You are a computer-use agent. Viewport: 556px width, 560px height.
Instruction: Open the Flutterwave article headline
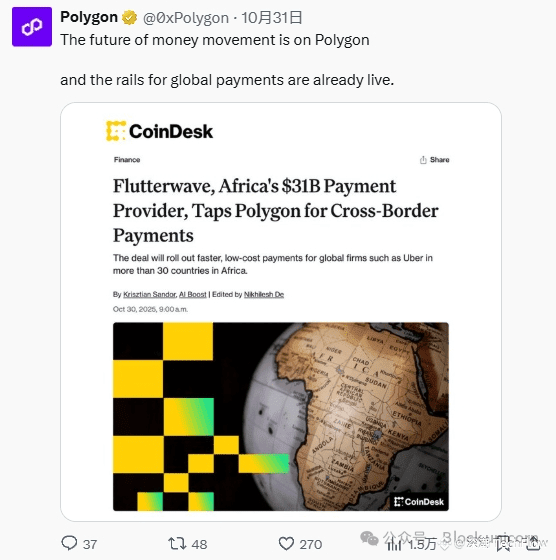tap(276, 210)
